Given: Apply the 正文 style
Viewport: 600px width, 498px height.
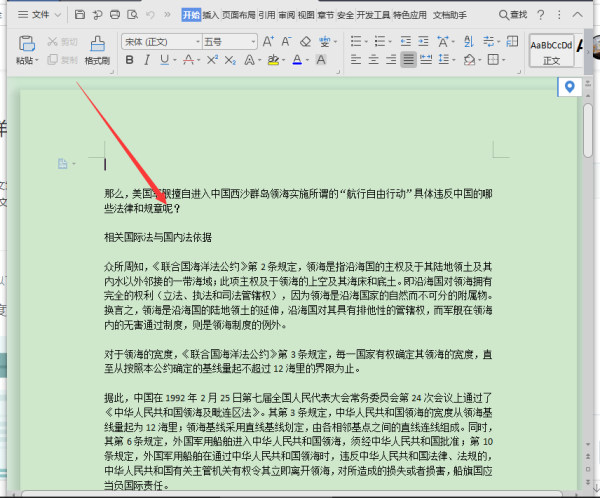Looking at the screenshot, I should pyautogui.click(x=551, y=52).
